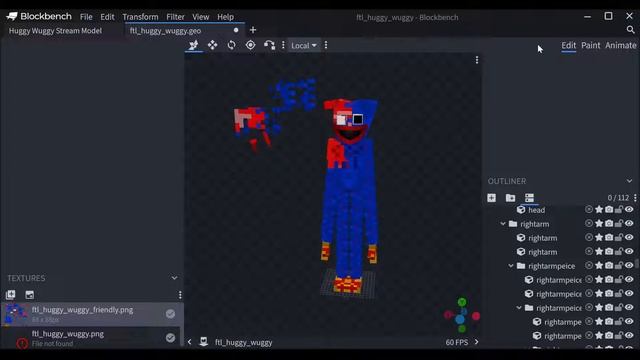The width and height of the screenshot is (640, 360).
Task: Click the File not found error icon
Action: (22, 343)
